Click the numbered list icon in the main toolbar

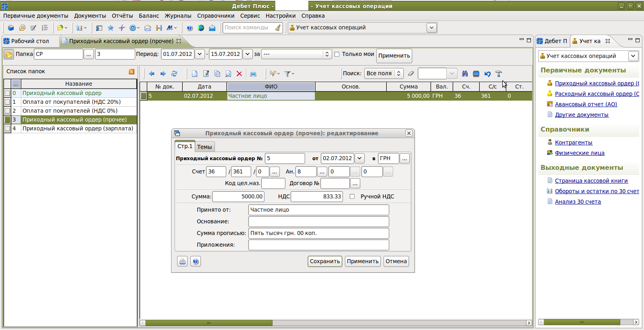tap(45, 28)
